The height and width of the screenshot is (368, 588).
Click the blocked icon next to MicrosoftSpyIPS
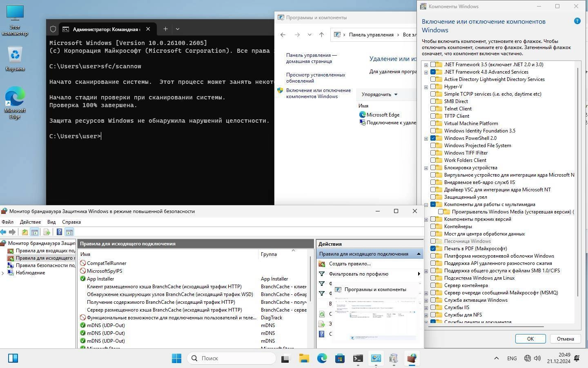pos(83,271)
